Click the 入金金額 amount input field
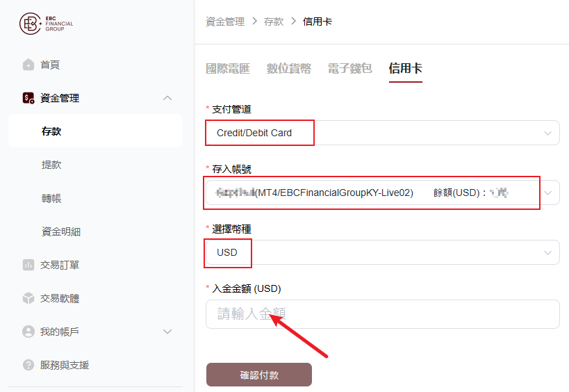Screen dimensions: 569x392 tap(383, 314)
